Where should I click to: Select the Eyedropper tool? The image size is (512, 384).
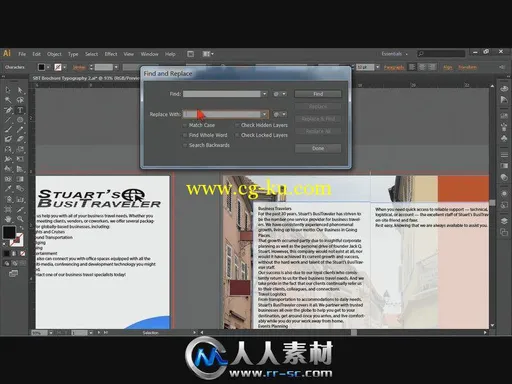pos(8,189)
